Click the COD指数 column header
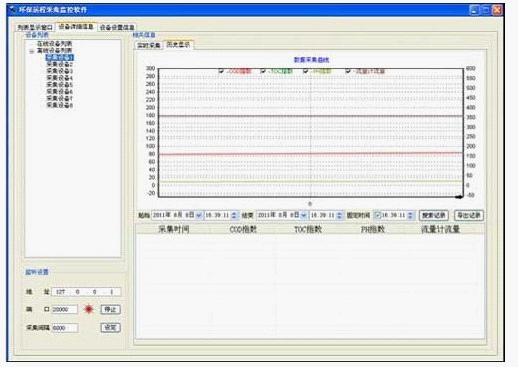This screenshot has width=519, height=368. point(243,229)
